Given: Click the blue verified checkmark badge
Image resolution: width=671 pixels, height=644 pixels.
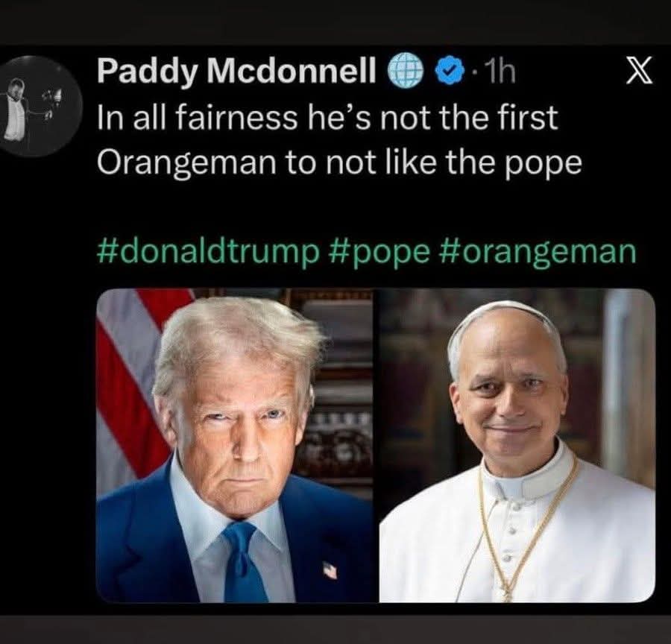Looking at the screenshot, I should click(446, 73).
